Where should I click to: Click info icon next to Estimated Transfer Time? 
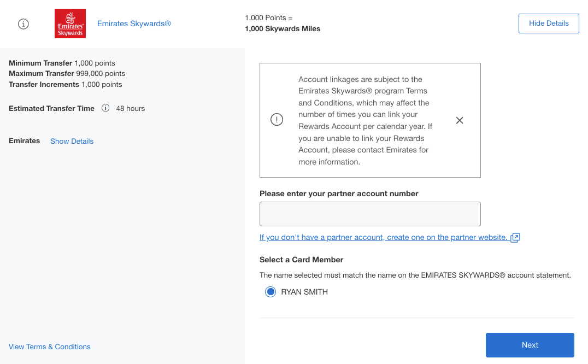[x=105, y=108]
